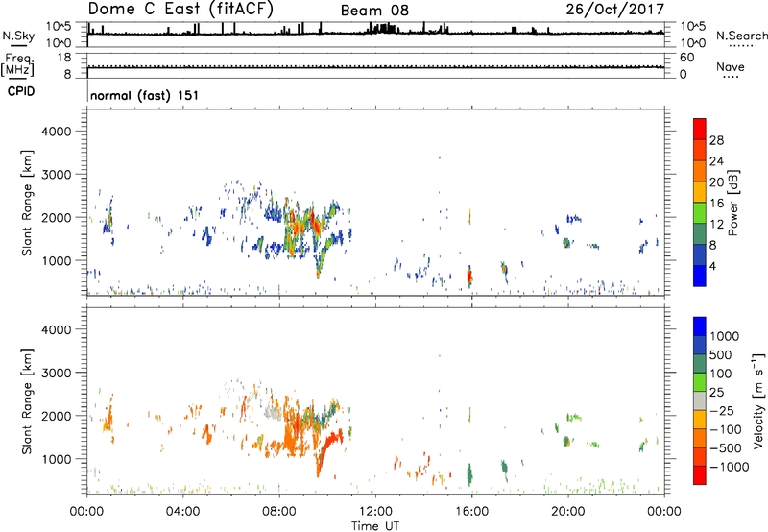
Task: Click the green velocity echo near 16:00
Action: point(469,474)
